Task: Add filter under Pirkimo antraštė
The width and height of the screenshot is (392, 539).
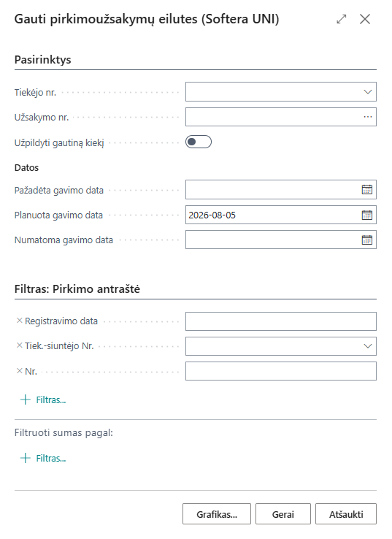Action: tap(43, 400)
